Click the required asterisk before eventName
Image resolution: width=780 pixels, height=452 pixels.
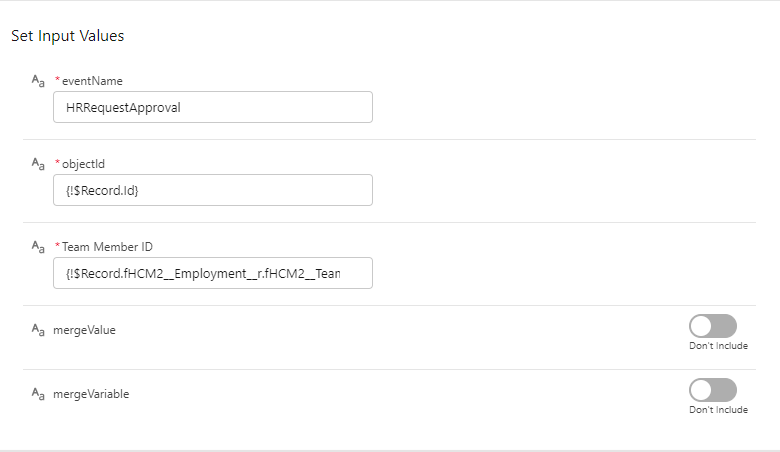point(57,80)
